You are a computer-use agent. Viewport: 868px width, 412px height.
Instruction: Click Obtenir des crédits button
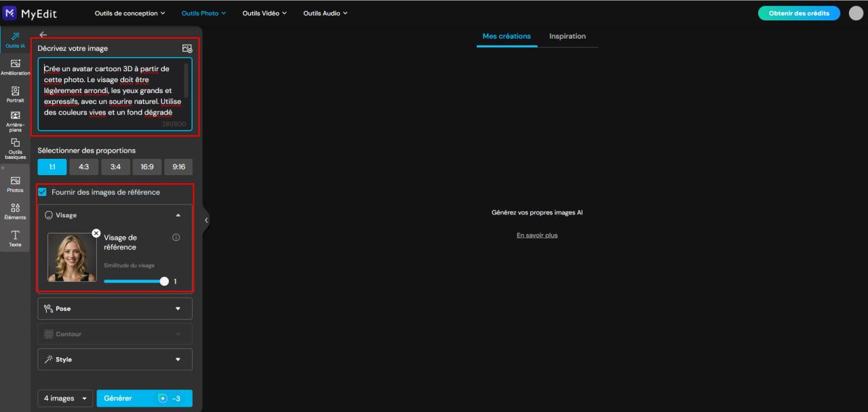[x=799, y=14]
